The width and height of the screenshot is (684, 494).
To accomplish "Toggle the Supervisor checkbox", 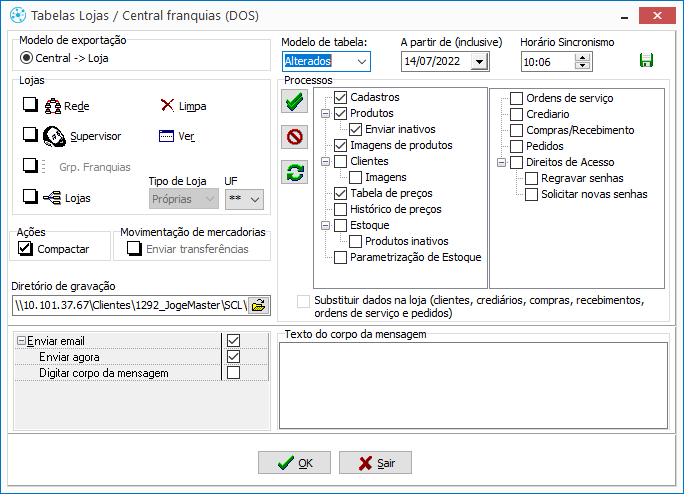I will click(30, 135).
